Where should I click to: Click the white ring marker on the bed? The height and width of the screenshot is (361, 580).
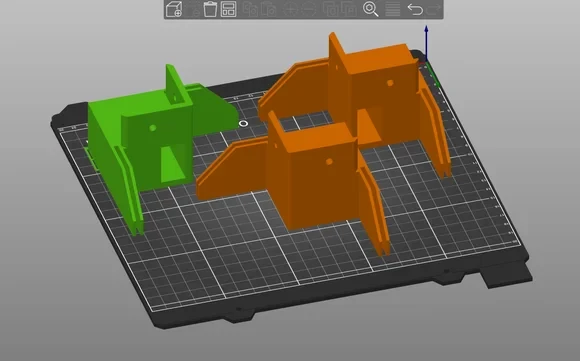tap(243, 124)
